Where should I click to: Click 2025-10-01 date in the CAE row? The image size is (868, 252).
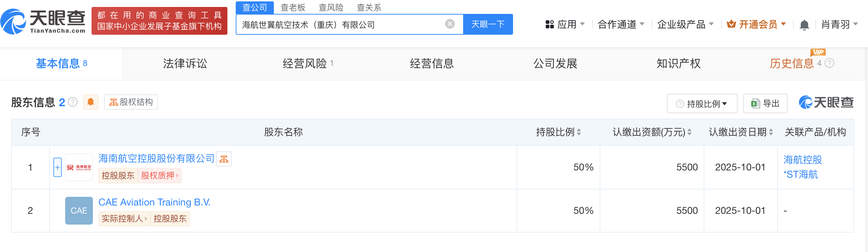pos(740,211)
